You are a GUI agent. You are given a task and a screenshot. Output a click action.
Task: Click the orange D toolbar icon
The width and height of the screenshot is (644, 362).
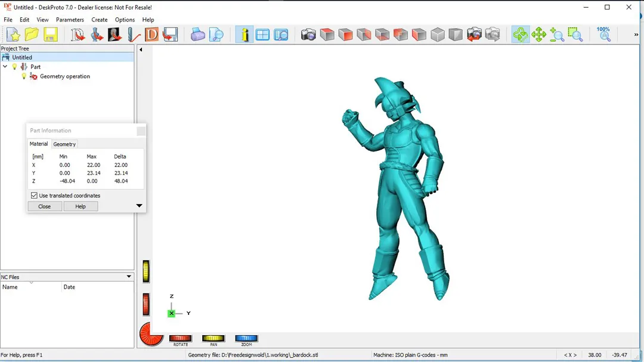pos(151,35)
